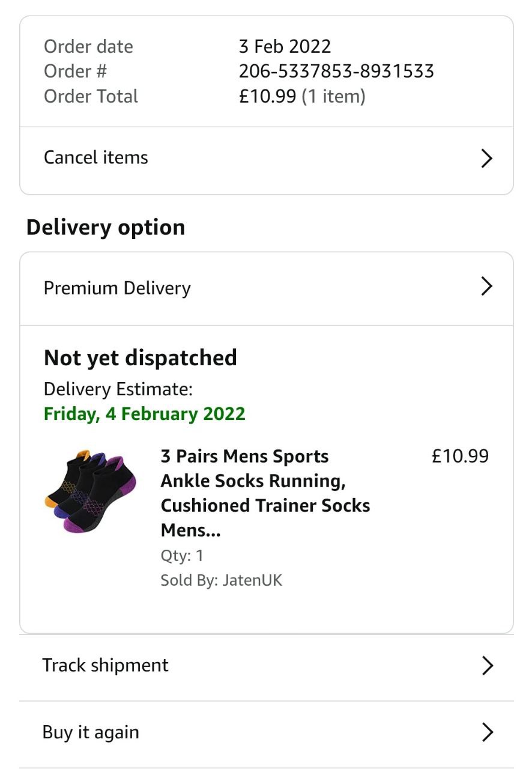Tap the Premium Delivery chevron arrow
Screen dimensions: 532x769
tap(487, 287)
